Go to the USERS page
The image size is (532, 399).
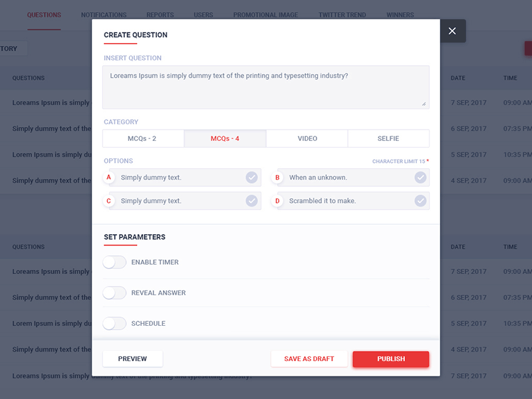(x=203, y=15)
